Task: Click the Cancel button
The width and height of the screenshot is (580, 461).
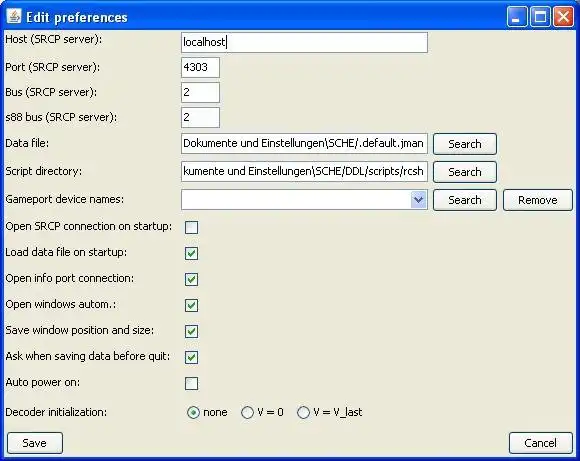Action: [540, 443]
